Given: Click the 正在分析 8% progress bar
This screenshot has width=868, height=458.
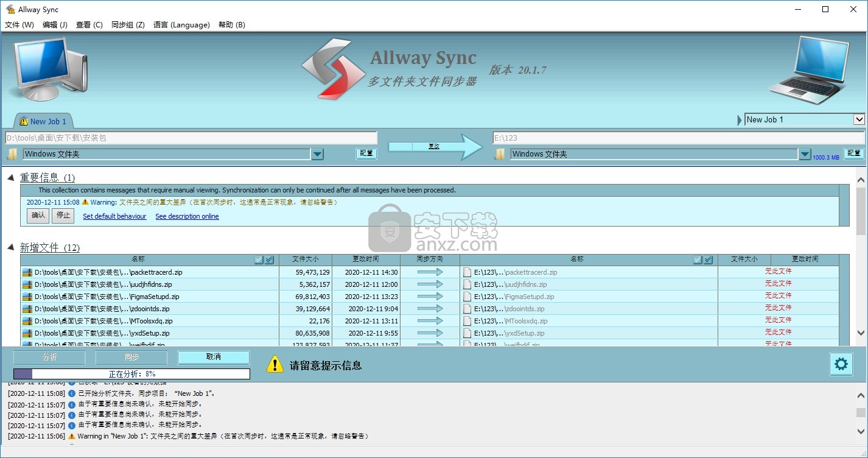Looking at the screenshot, I should point(131,374).
